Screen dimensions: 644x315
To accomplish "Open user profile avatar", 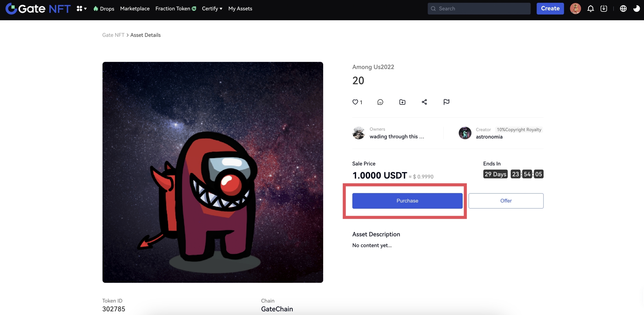I will [575, 9].
